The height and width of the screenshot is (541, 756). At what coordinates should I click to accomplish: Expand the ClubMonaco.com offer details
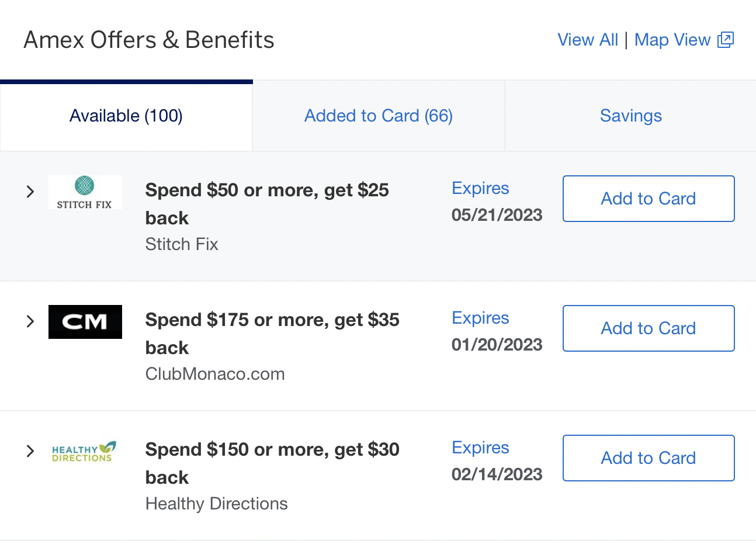[x=30, y=321]
